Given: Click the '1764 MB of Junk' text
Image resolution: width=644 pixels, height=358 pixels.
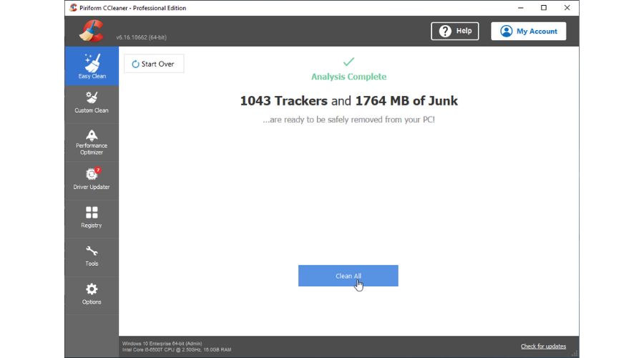Looking at the screenshot, I should (x=406, y=101).
